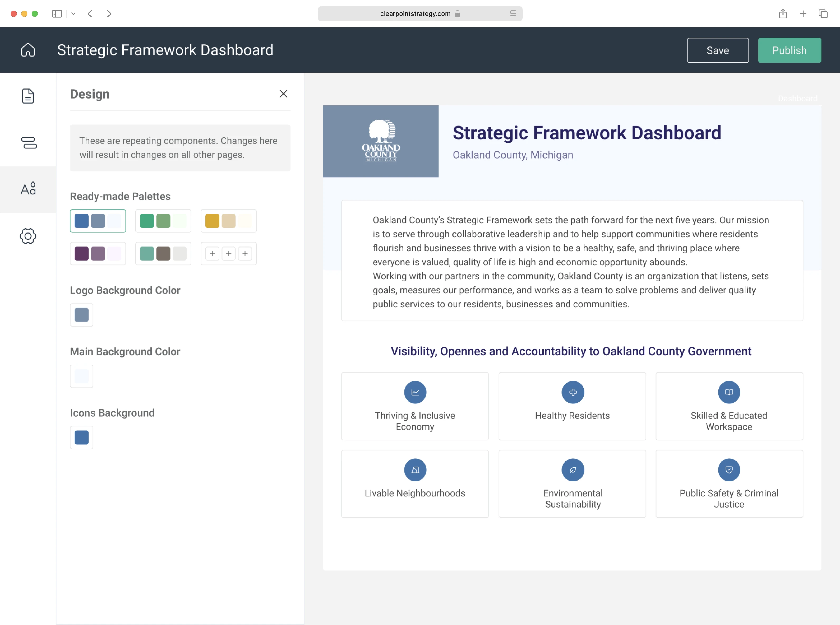Select the purple ready-made palette

coord(98,254)
